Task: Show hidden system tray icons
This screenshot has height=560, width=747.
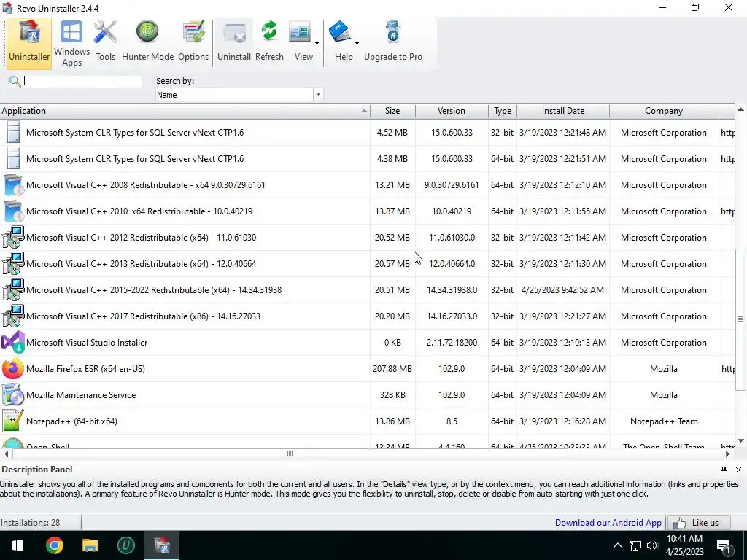Action: point(617,545)
